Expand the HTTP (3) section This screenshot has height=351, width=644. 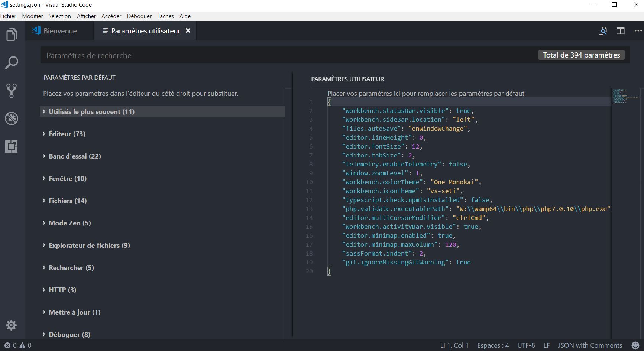click(x=162, y=290)
